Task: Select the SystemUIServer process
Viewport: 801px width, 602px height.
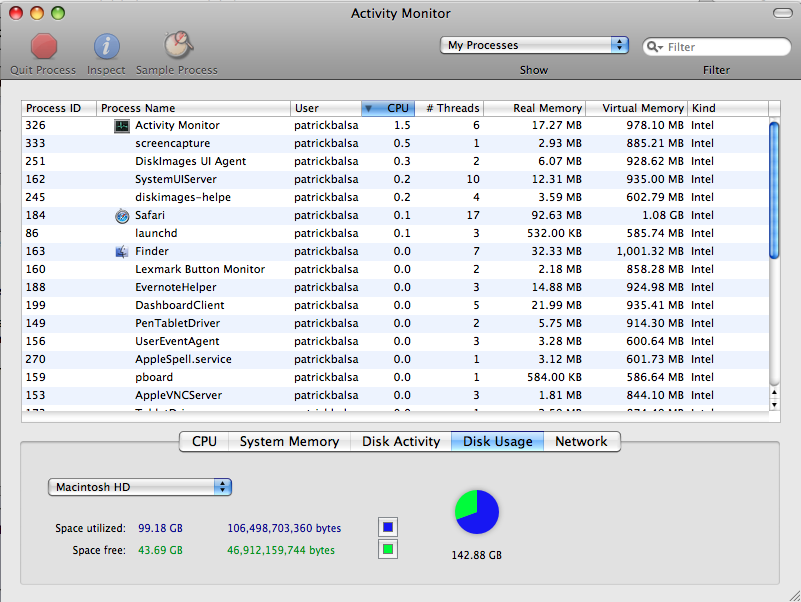Action: [x=395, y=179]
